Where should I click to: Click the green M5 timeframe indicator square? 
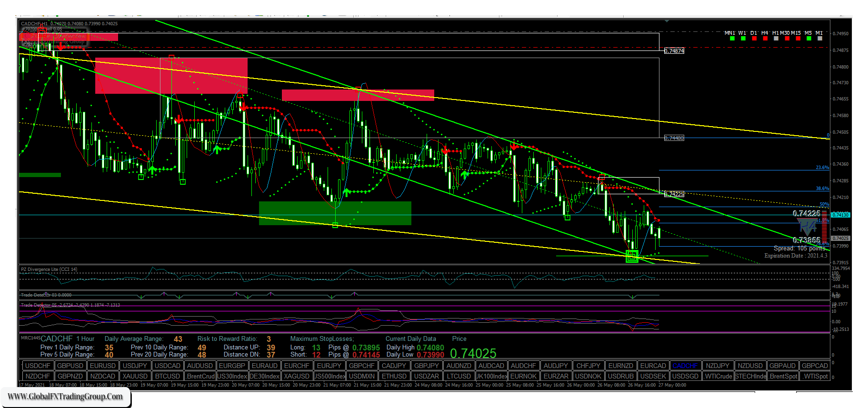tap(808, 39)
